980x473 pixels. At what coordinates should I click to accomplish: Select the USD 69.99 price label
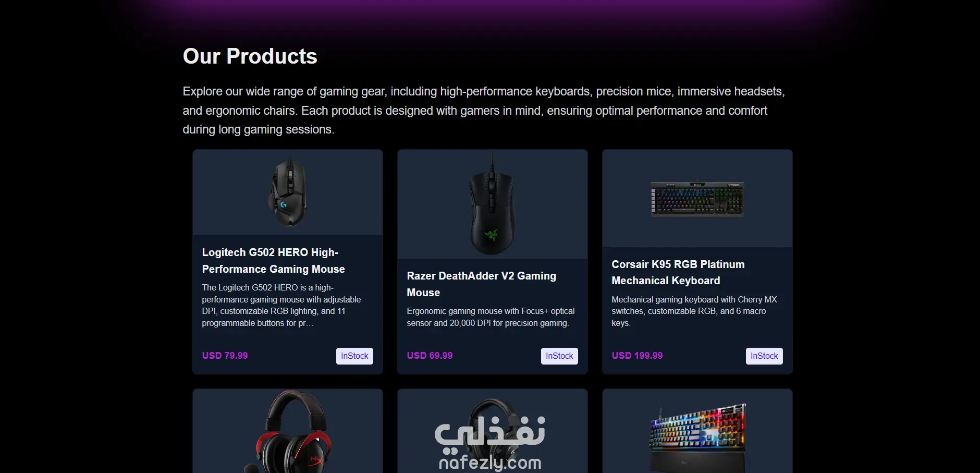click(430, 356)
